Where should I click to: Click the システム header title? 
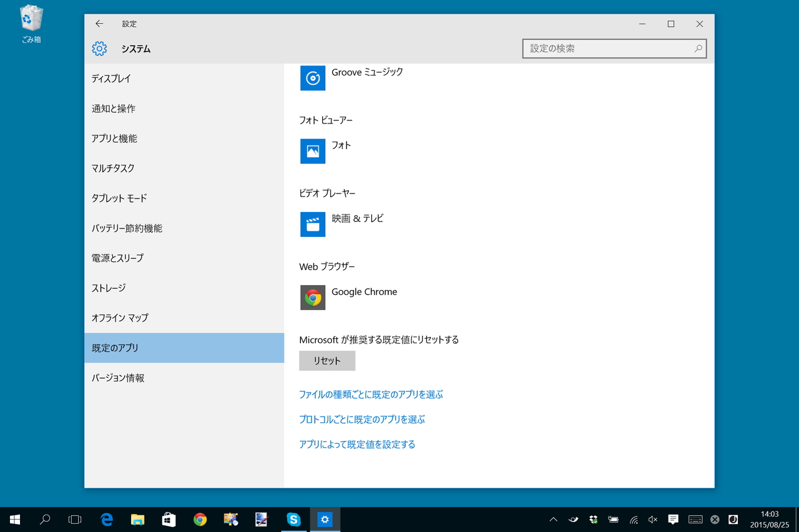point(136,49)
